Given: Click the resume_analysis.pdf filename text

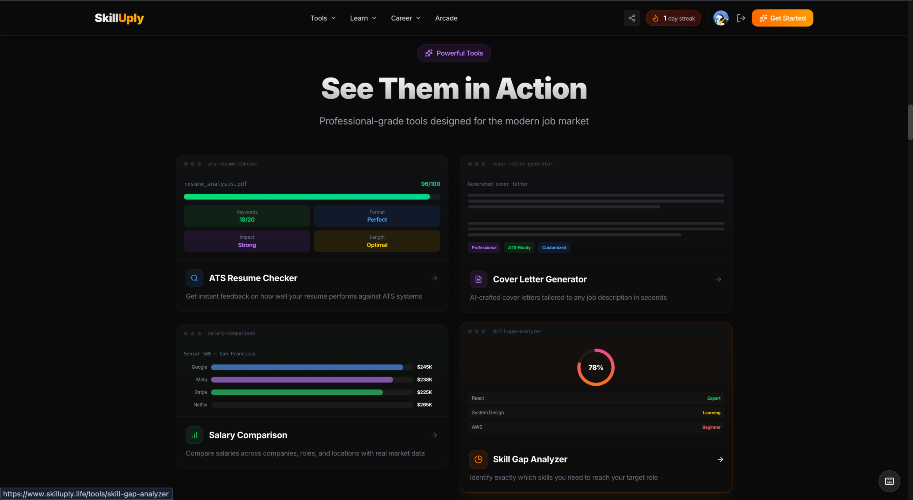Looking at the screenshot, I should (x=215, y=184).
